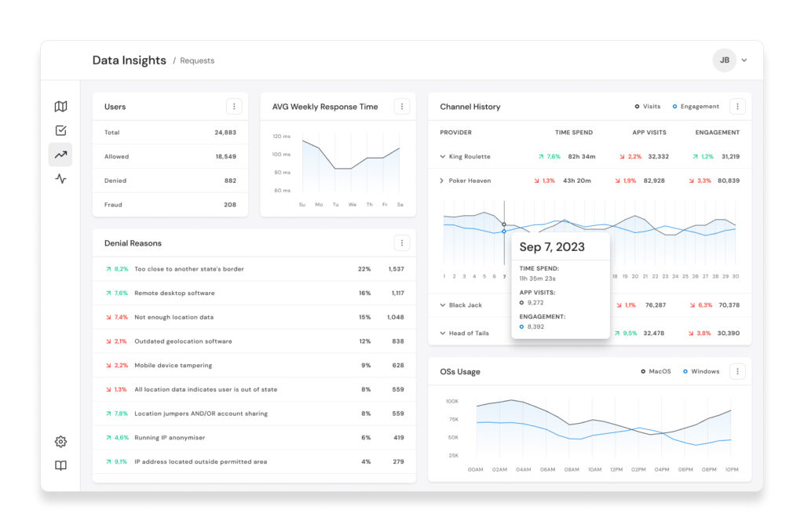The image size is (804, 532).
Task: Toggle the MacOS legend in OSs Usage
Action: [x=656, y=372]
